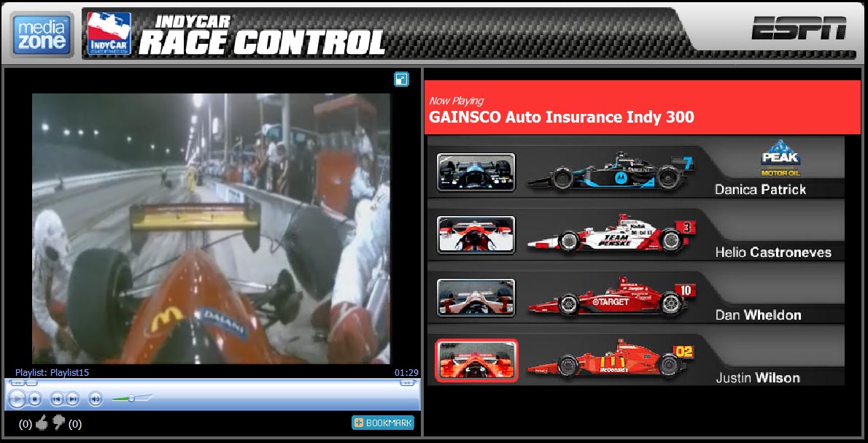Click the 'Playlist: Playlist15' label
This screenshot has width=868, height=443.
click(52, 372)
